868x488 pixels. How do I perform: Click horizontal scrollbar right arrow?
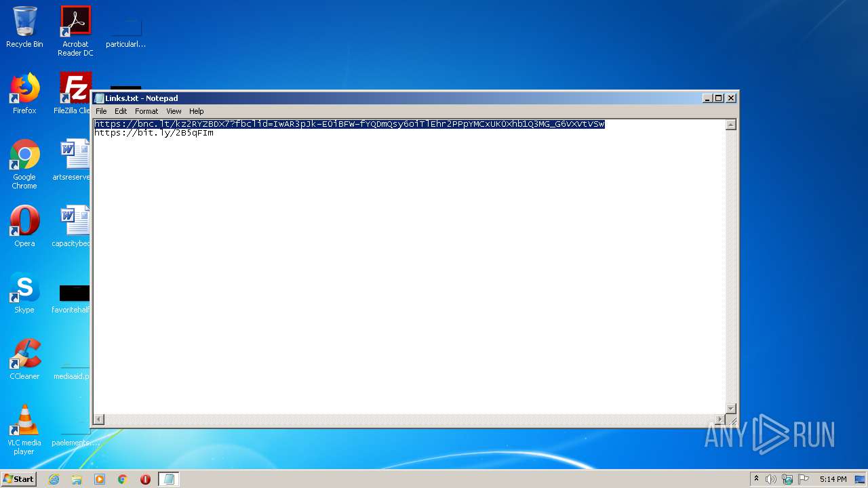(720, 420)
